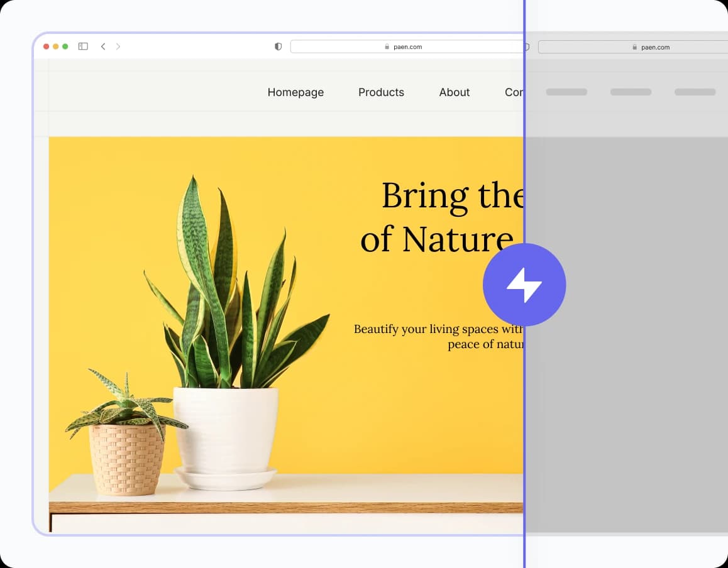This screenshot has width=728, height=568.
Task: Click the paen.com address bar in left browser
Action: (x=407, y=46)
